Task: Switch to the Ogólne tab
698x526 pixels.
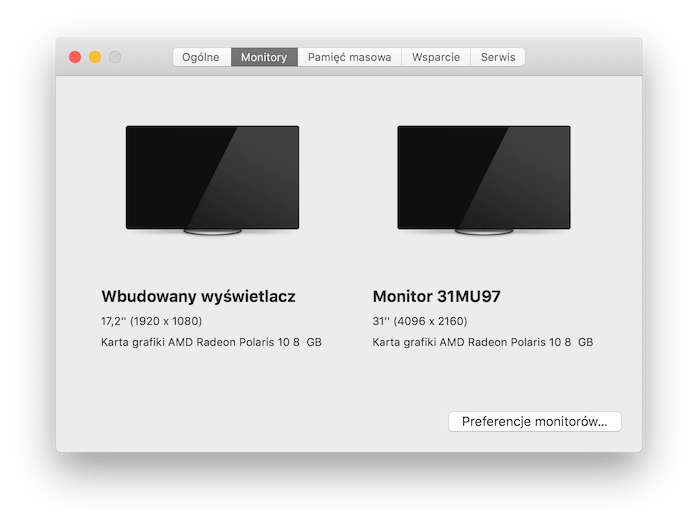Action: pos(201,57)
